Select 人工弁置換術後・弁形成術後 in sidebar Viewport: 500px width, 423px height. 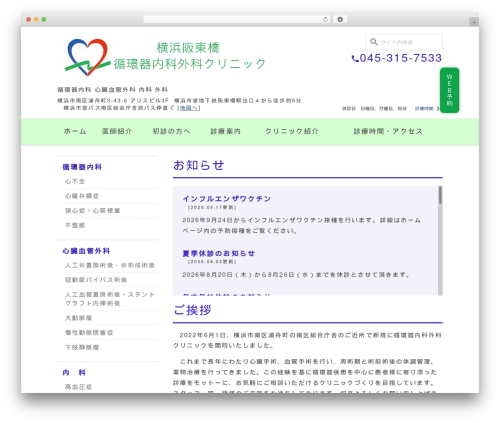tap(110, 265)
